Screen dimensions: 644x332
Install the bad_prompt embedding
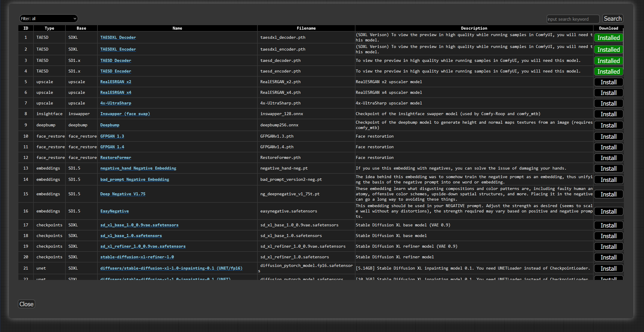coord(608,180)
